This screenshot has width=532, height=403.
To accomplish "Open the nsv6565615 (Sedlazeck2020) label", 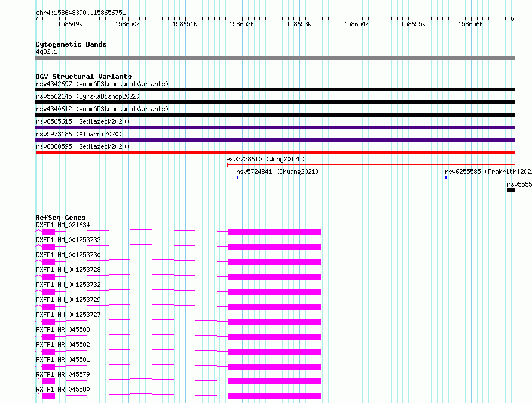I will pos(82,121).
